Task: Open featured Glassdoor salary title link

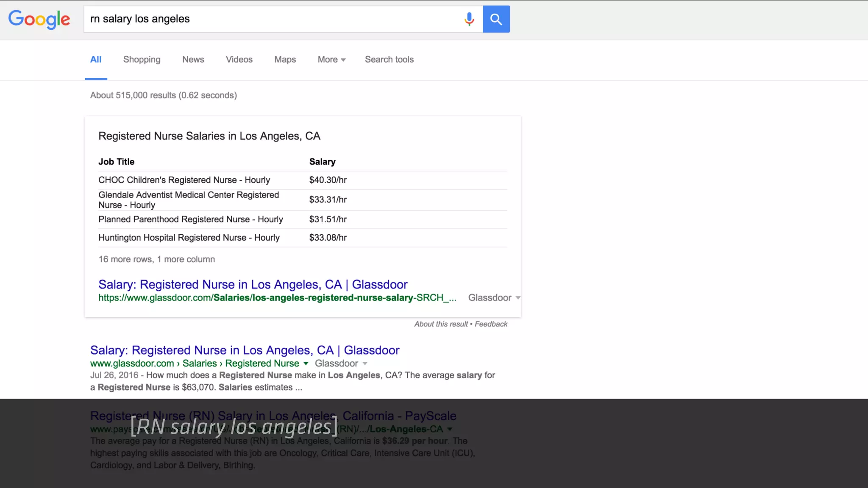Action: (253, 284)
